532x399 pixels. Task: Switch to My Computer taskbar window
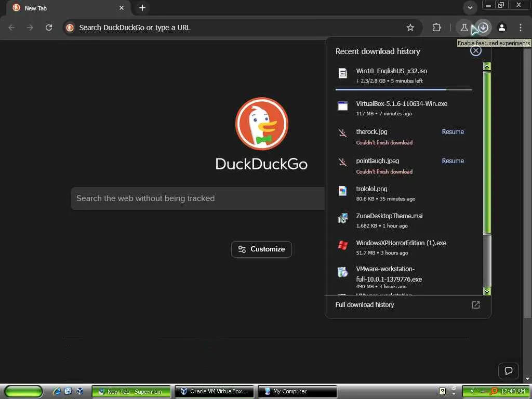pyautogui.click(x=298, y=392)
